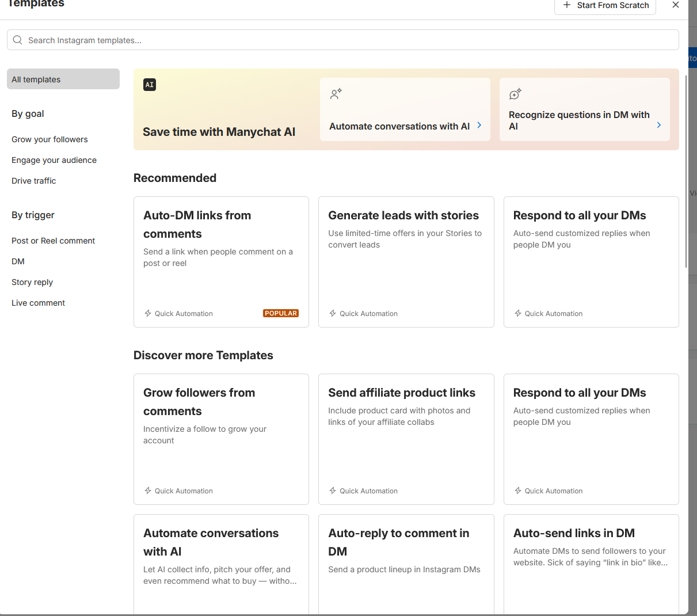Viewport: 697px width, 616px height.
Task: Click the person sparkle icon above Automate conversations
Action: 336,94
